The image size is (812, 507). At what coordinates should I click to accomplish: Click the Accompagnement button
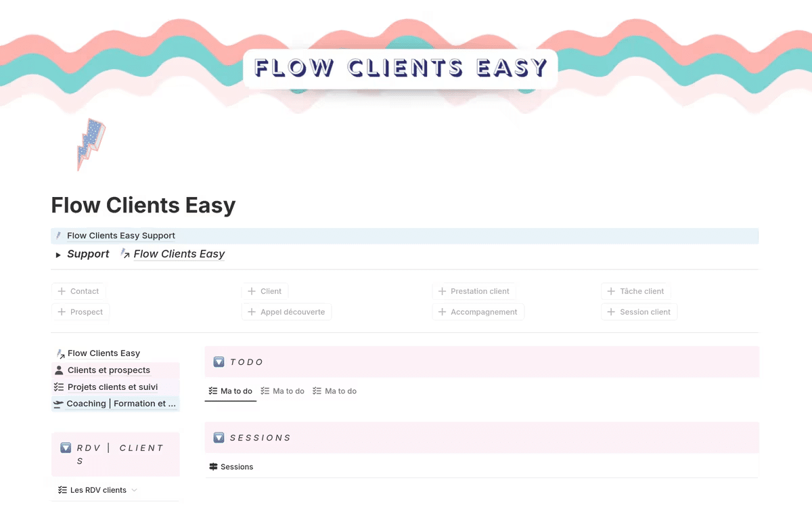(x=478, y=312)
